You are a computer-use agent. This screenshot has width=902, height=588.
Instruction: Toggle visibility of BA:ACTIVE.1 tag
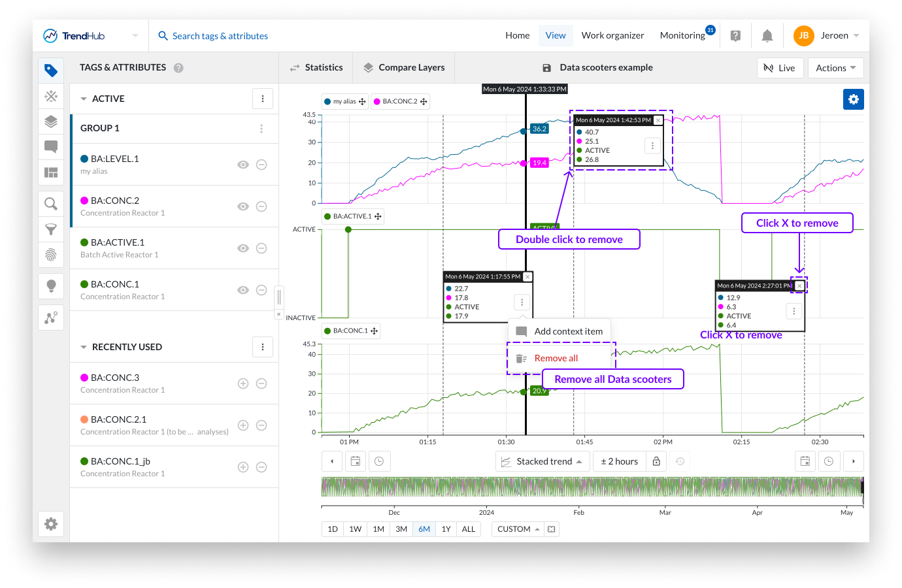tap(243, 248)
